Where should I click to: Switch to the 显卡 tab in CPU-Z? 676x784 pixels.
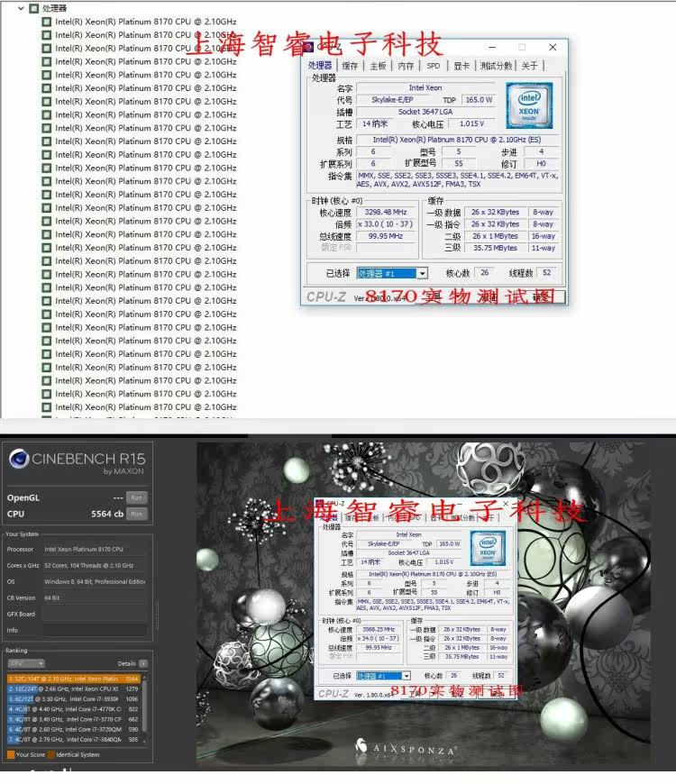click(x=461, y=66)
